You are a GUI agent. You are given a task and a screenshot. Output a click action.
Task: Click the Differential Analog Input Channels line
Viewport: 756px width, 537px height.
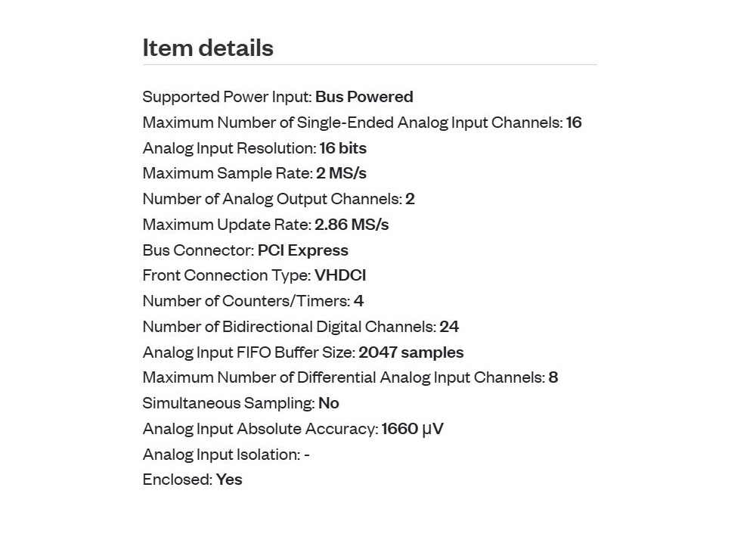(x=351, y=377)
